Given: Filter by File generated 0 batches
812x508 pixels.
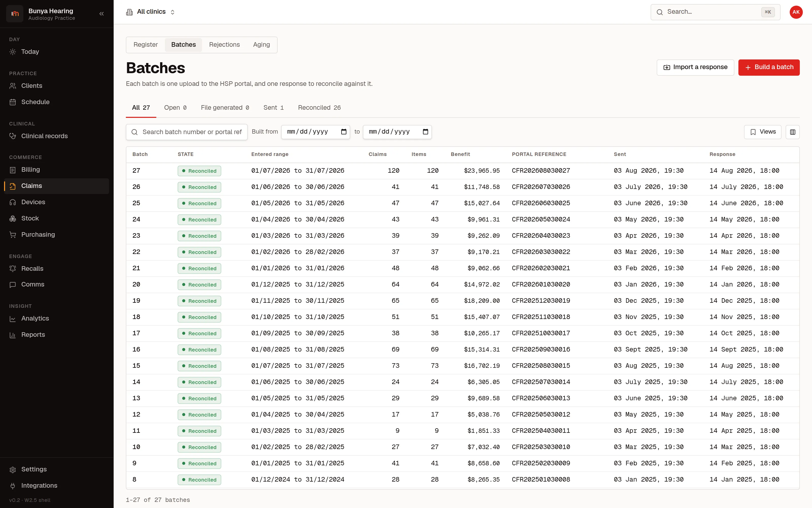Looking at the screenshot, I should point(225,107).
